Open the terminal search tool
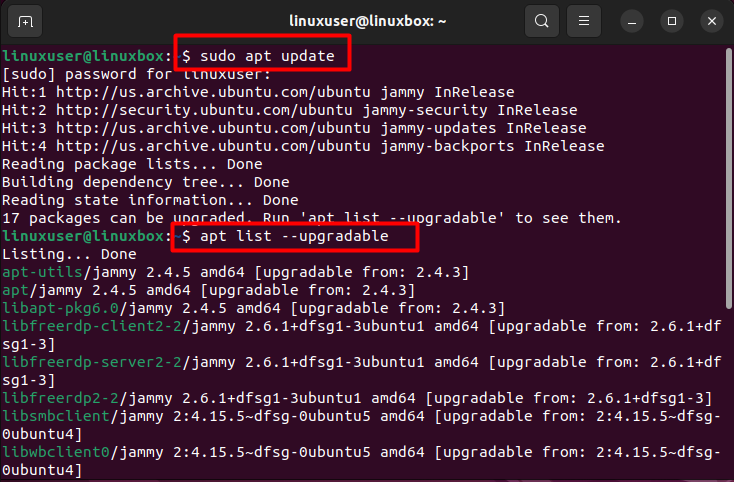Screen dimensions: 734x482 [542, 21]
